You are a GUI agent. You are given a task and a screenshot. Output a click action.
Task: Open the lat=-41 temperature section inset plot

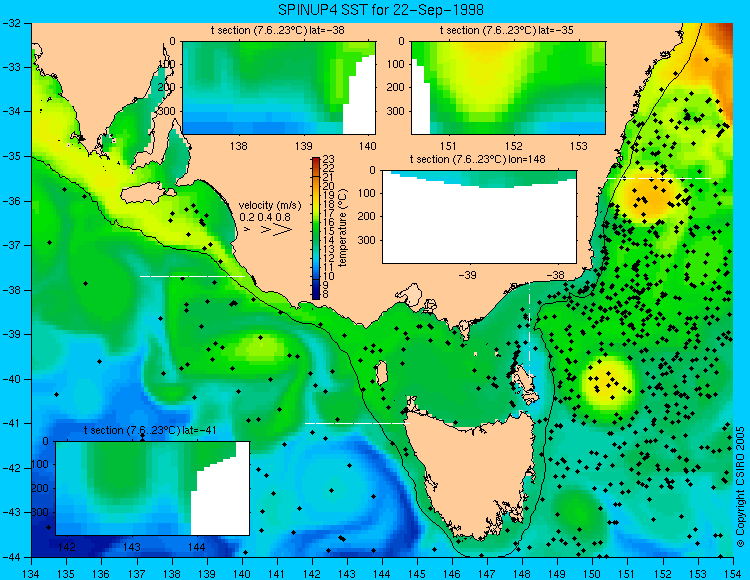pyautogui.click(x=153, y=488)
